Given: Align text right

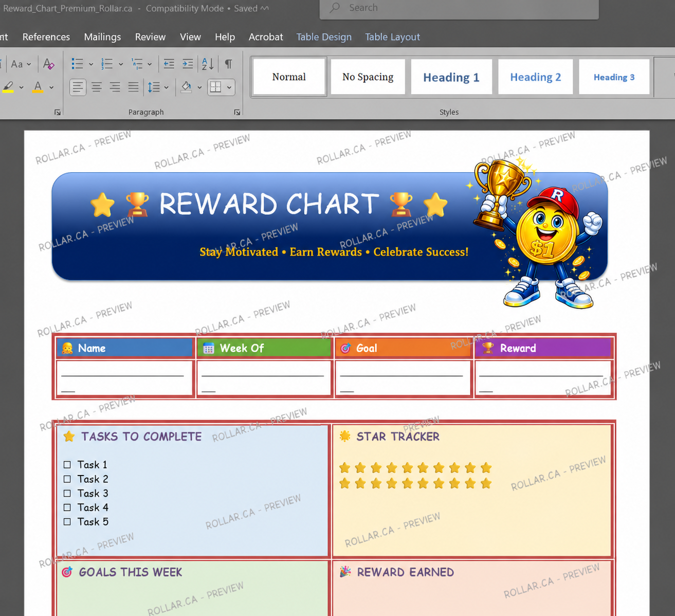Looking at the screenshot, I should (115, 87).
